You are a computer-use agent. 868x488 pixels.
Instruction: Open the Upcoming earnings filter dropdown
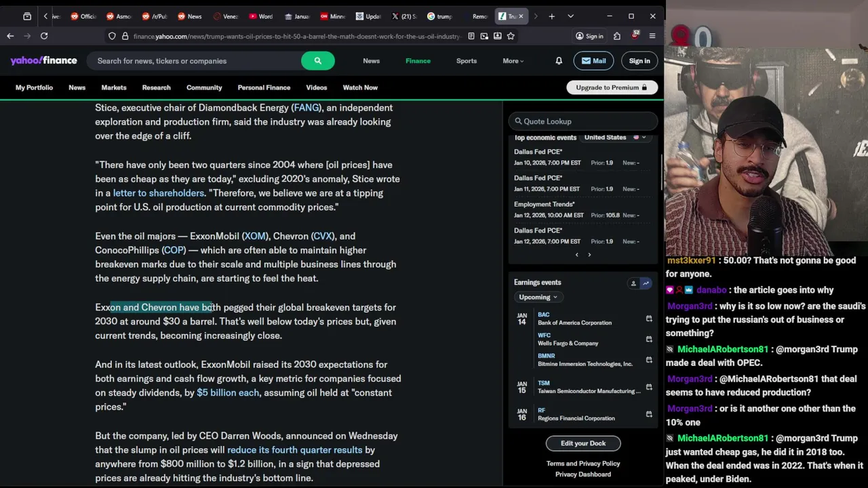[538, 297]
